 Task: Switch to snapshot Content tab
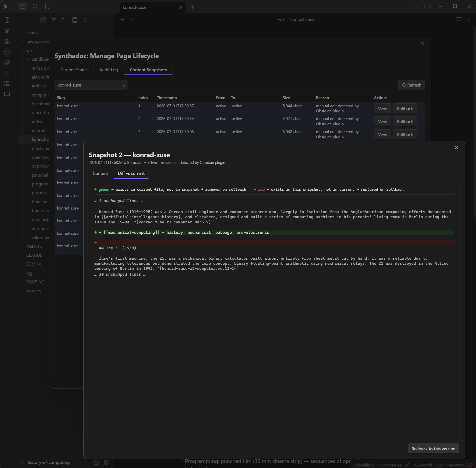pos(100,173)
